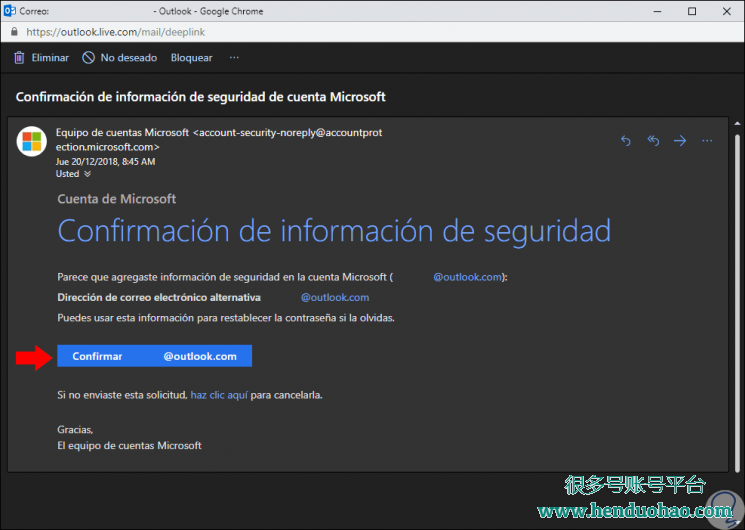Click the Confirmar @outlook.com button
This screenshot has width=745, height=530.
click(x=154, y=356)
